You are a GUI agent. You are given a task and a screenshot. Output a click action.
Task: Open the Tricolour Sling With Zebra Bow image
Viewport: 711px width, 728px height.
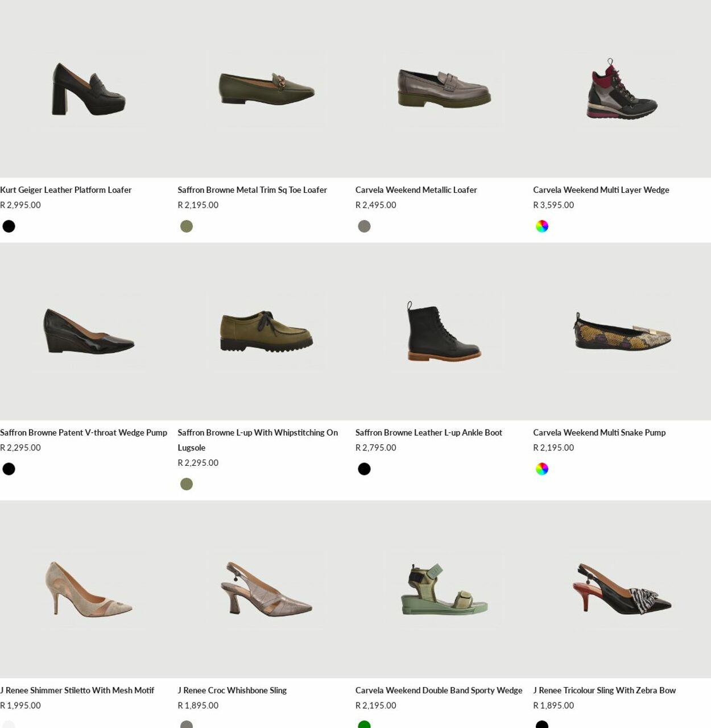click(x=622, y=589)
